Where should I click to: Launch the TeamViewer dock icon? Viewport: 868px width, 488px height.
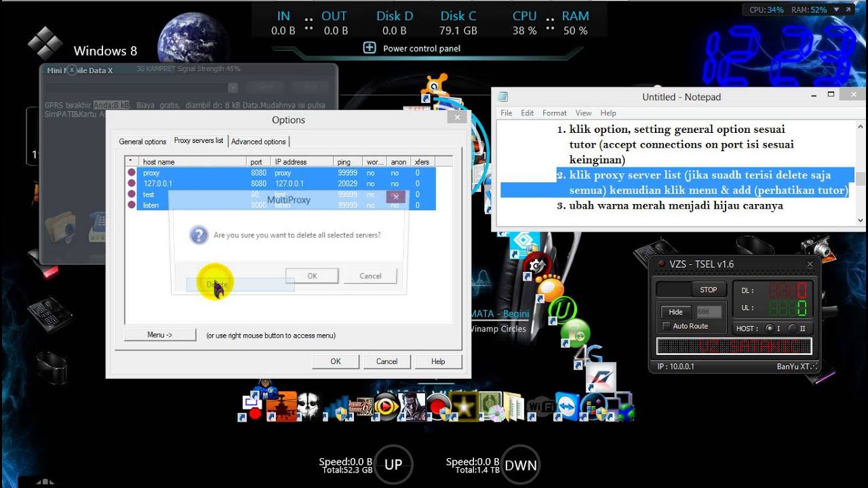pos(567,407)
